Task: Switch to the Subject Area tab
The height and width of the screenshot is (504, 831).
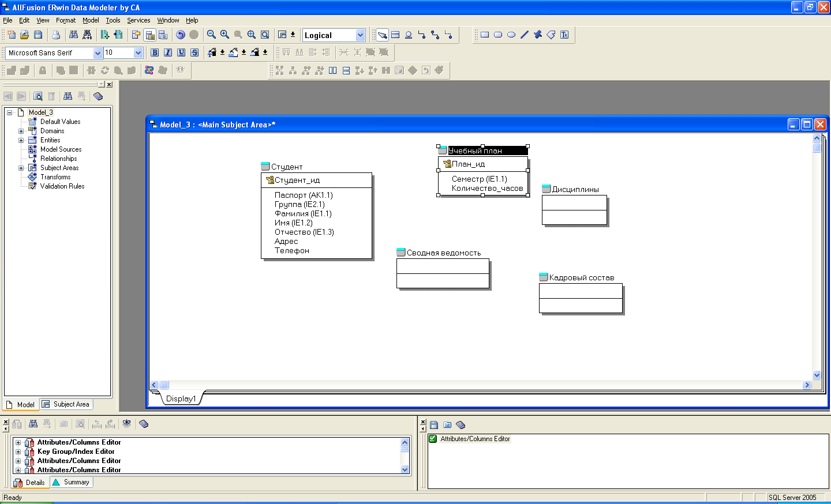Action: tap(66, 404)
